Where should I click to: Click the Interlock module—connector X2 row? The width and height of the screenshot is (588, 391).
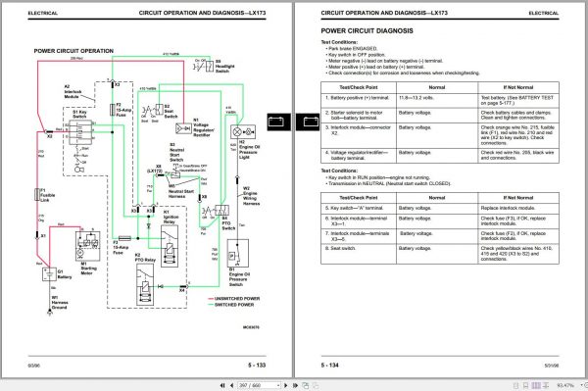[440, 135]
